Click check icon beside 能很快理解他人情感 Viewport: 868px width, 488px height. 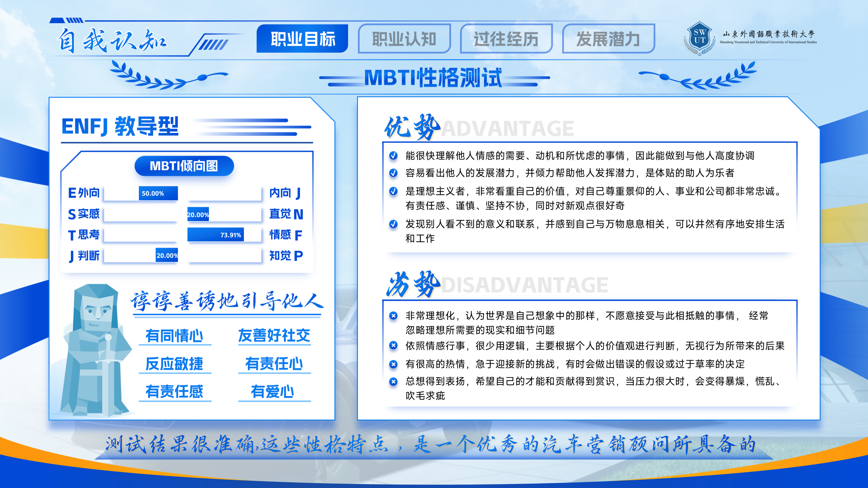tap(393, 155)
